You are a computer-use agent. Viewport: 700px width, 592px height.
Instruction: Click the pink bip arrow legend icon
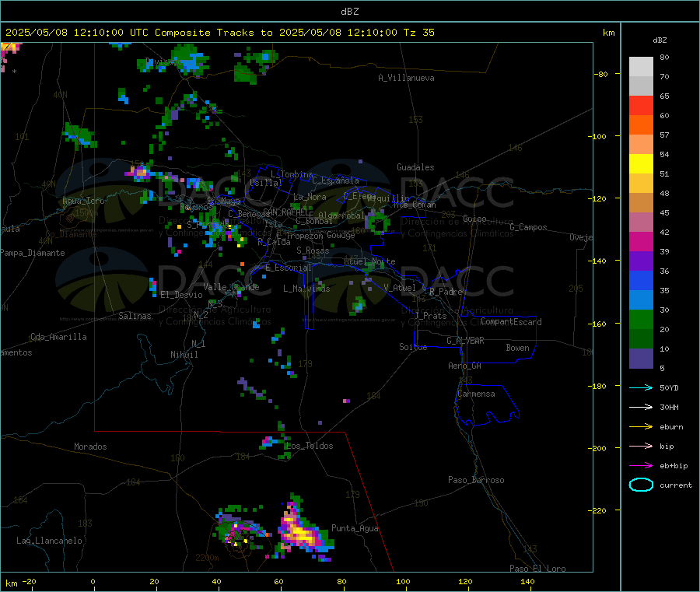[x=641, y=446]
